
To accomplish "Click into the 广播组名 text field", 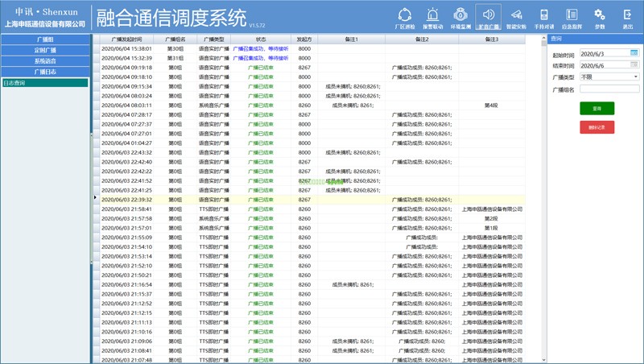I will 609,89.
